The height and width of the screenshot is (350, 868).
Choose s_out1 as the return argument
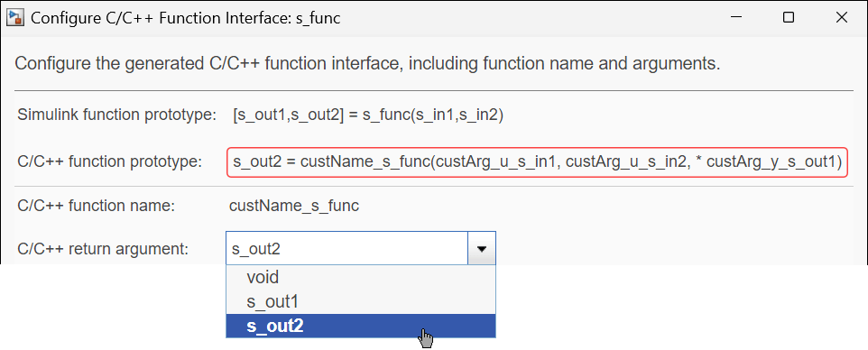[x=360, y=301]
